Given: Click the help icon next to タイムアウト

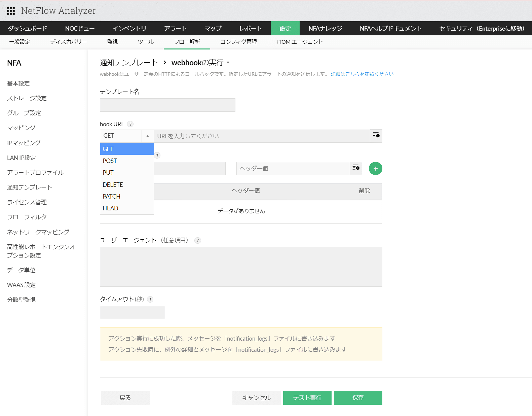Looking at the screenshot, I should (x=150, y=299).
